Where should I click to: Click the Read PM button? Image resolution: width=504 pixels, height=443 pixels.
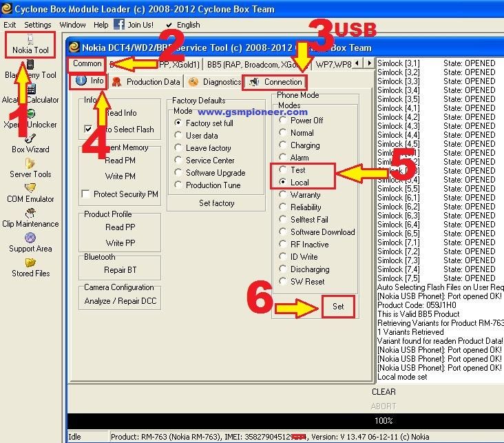point(120,161)
